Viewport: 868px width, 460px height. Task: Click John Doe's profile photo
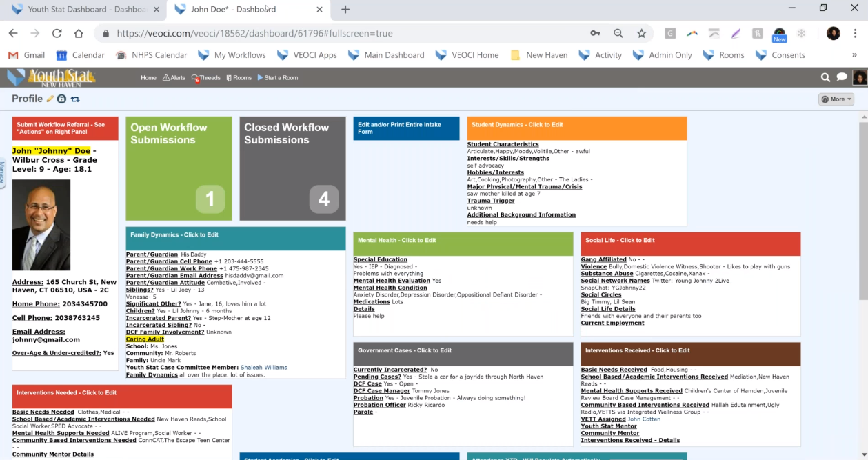(41, 226)
